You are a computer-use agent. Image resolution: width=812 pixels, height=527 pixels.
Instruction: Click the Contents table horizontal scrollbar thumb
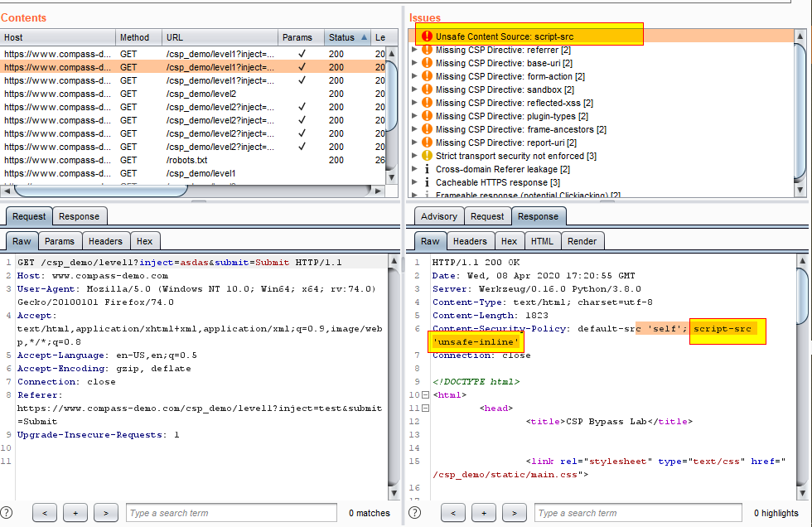tap(100, 191)
